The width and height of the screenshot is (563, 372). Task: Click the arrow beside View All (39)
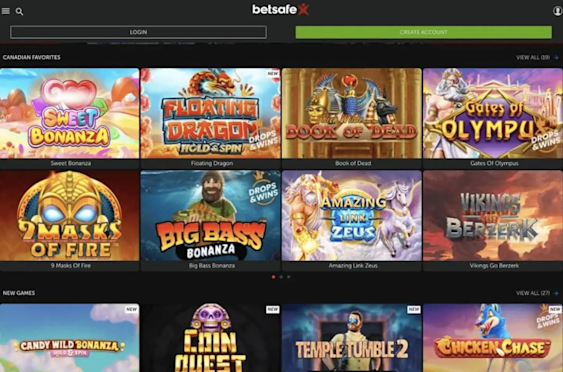[x=556, y=57]
